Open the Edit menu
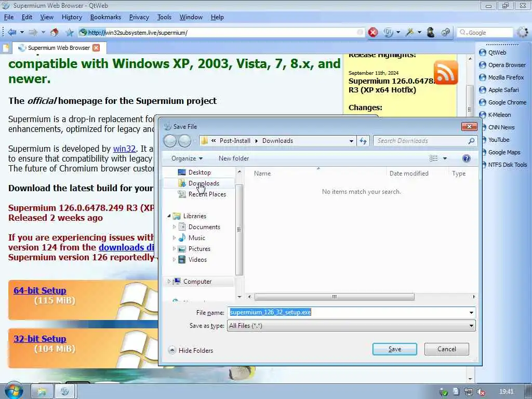This screenshot has height=399, width=532. 27,17
